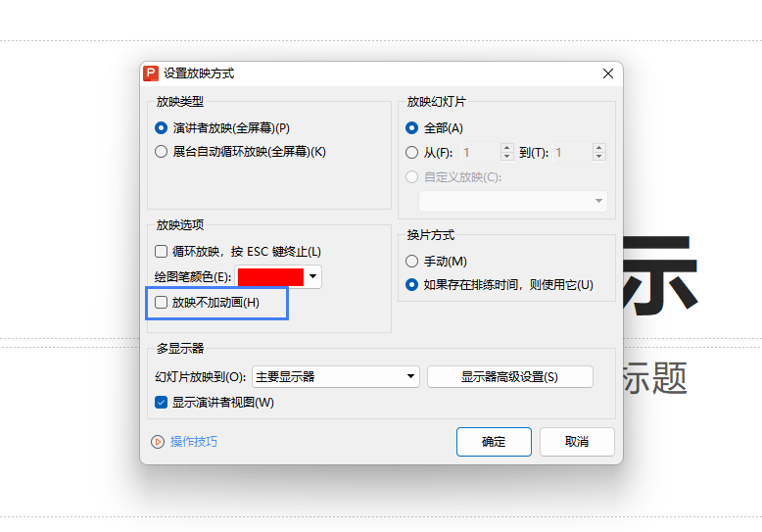Open the 自定义放映 combo box

click(513, 201)
